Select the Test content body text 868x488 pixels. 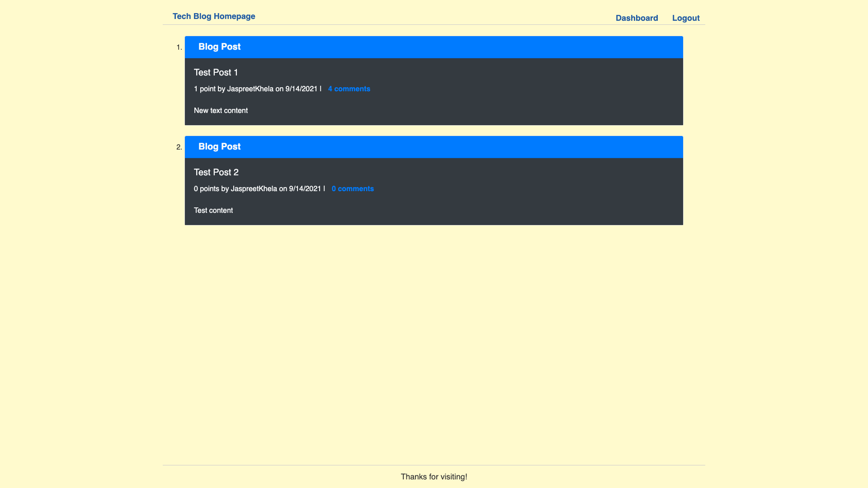pyautogui.click(x=213, y=210)
